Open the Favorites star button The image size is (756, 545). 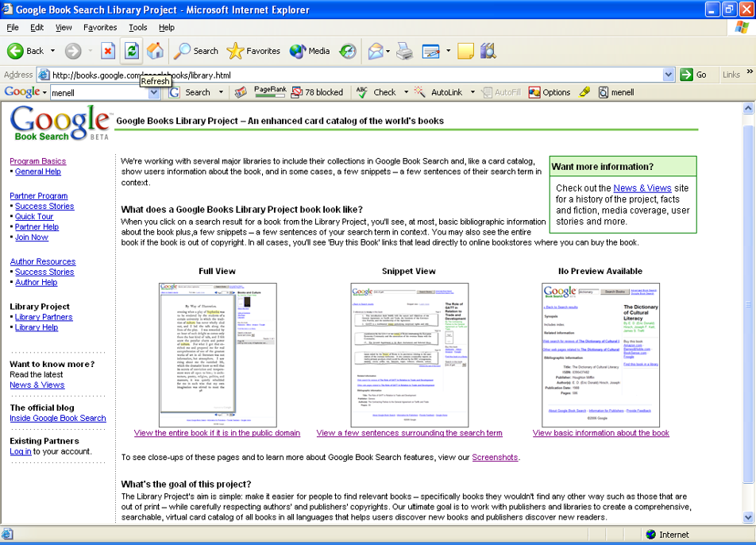point(253,51)
